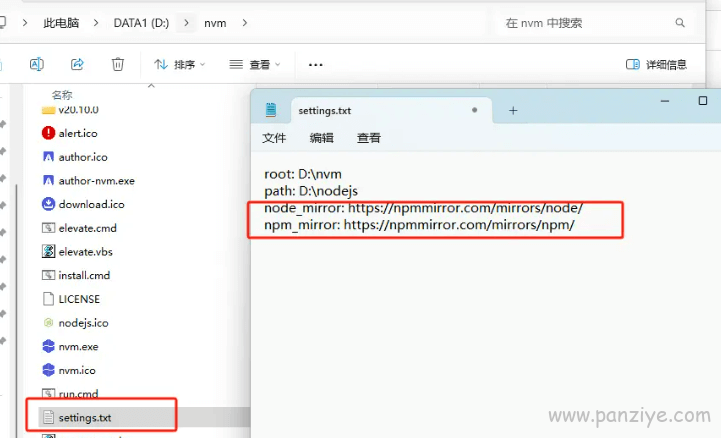Minimize the Notepad window

click(x=665, y=101)
